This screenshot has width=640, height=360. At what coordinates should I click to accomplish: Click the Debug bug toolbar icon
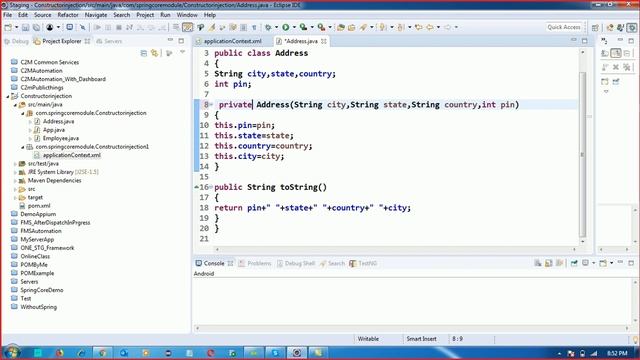tap(268, 27)
